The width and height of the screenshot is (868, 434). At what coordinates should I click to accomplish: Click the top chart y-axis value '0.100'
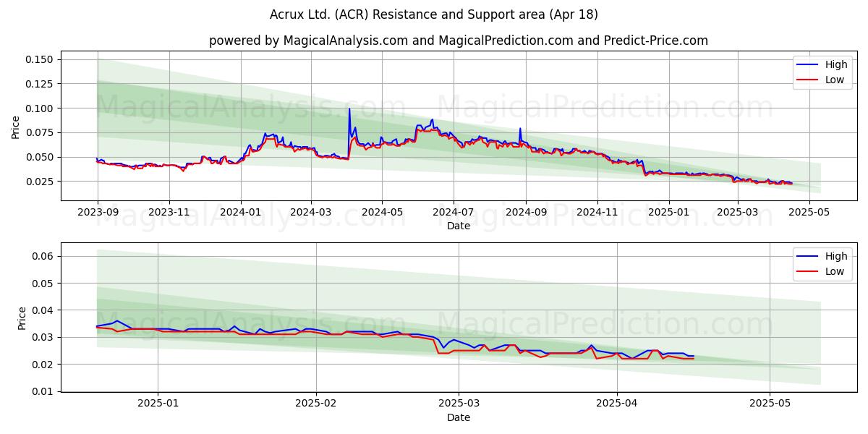point(41,109)
